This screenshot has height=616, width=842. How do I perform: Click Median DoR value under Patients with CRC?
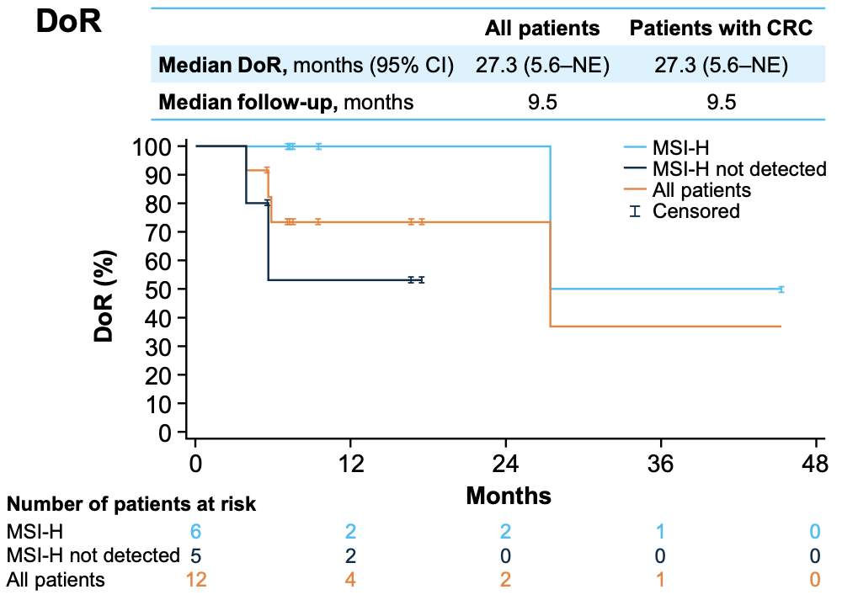point(722,65)
